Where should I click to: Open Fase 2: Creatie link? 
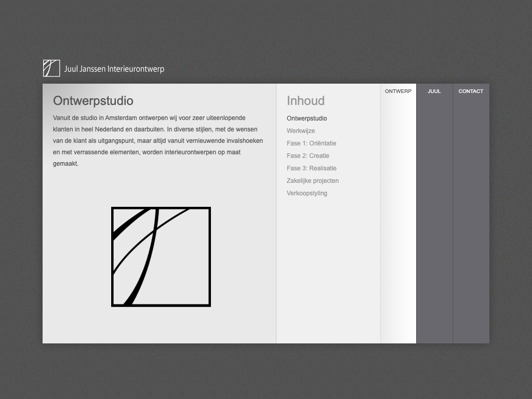[x=308, y=156]
